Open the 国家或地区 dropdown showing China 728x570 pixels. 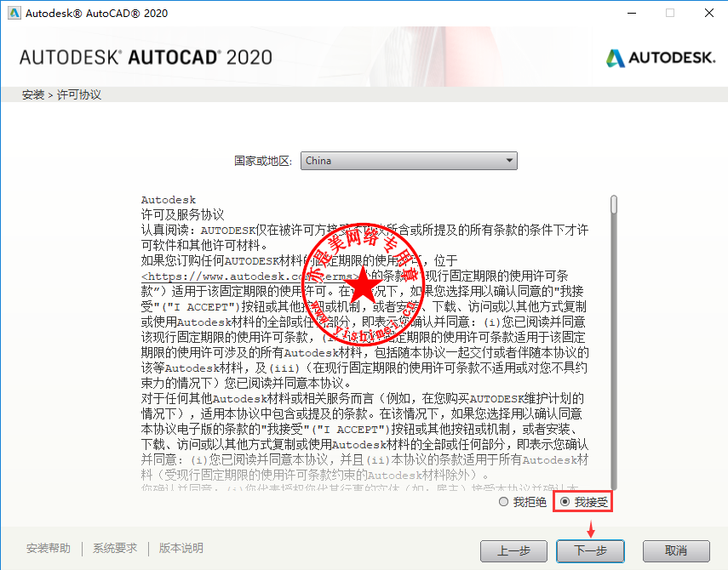(409, 161)
